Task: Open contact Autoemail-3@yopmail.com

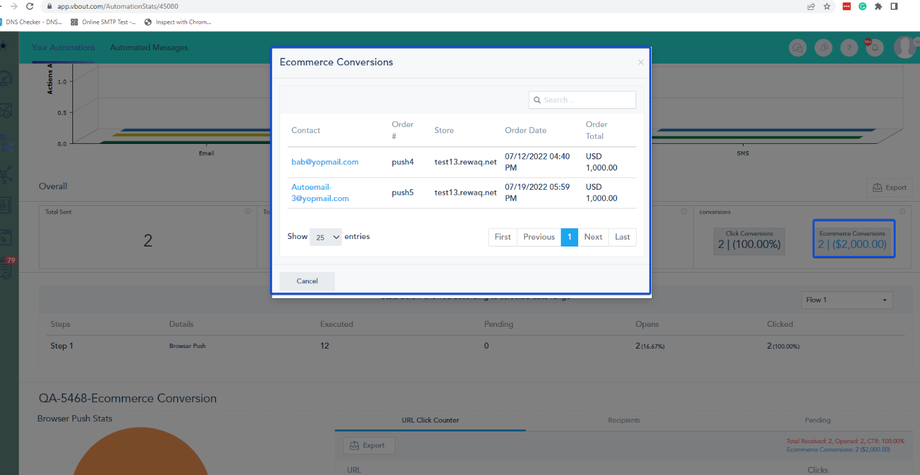Action: pos(320,192)
